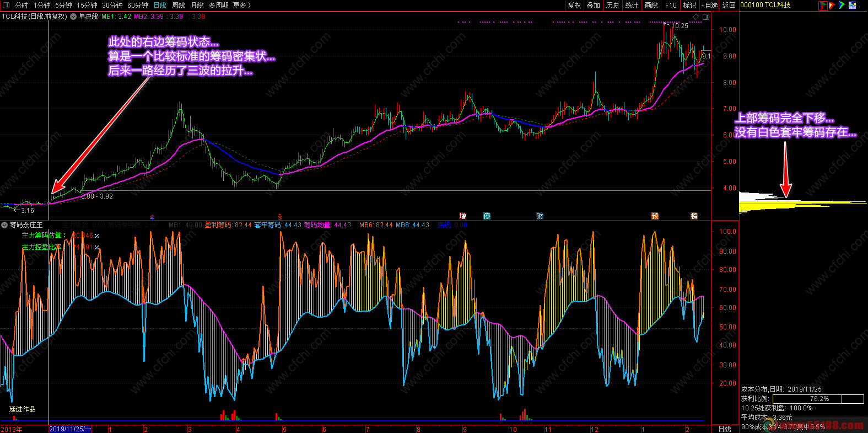Click the 增 event marker on chart

tap(463, 216)
